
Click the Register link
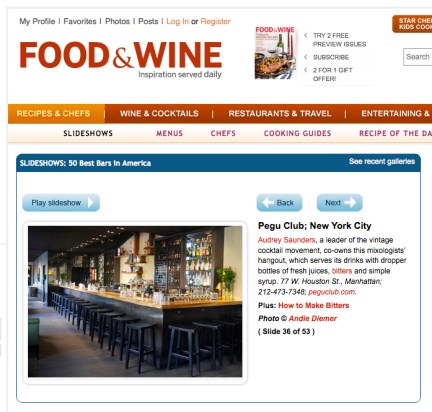(215, 21)
